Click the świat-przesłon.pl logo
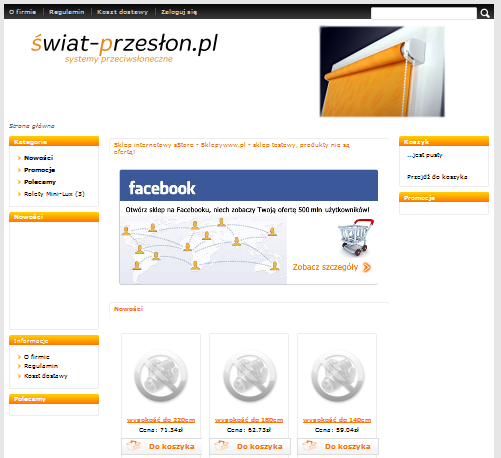Image resolution: width=501 pixels, height=458 pixels. coord(124,48)
